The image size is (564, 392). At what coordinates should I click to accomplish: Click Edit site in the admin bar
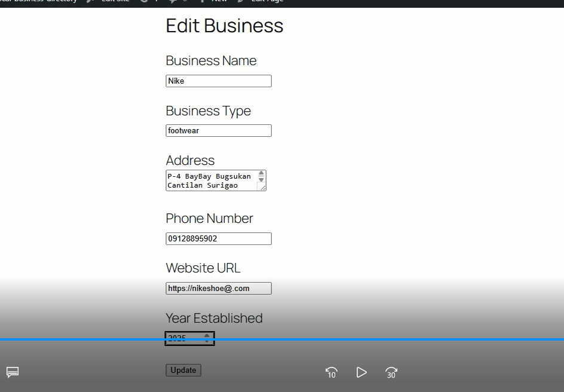click(115, 1)
